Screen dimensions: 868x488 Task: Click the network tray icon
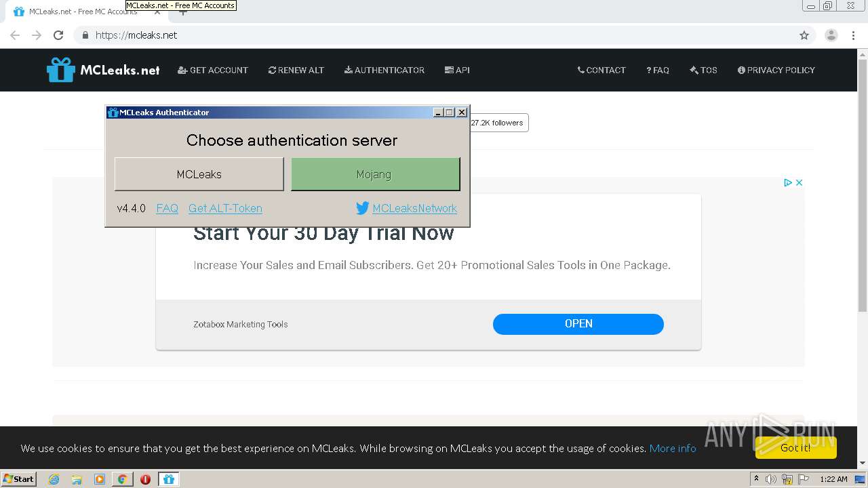787,479
